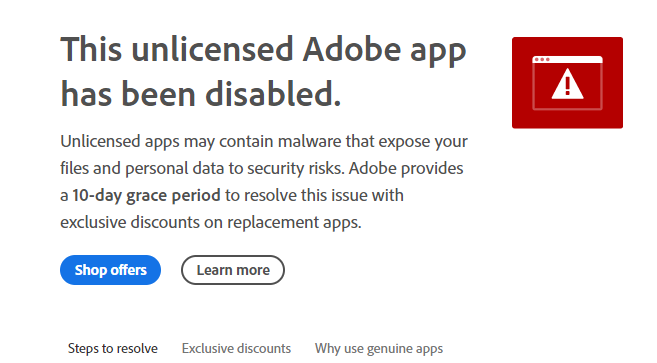Click the heading line This unlicensed Adobe app
This screenshot has height=363, width=657.
click(x=263, y=51)
